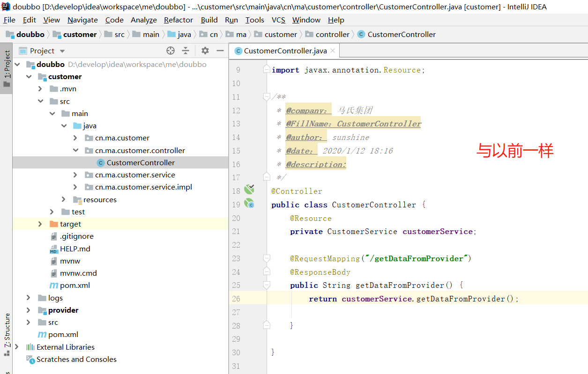Image resolution: width=588 pixels, height=374 pixels.
Task: Close the CustomerController.java editor tab
Action: click(x=332, y=51)
